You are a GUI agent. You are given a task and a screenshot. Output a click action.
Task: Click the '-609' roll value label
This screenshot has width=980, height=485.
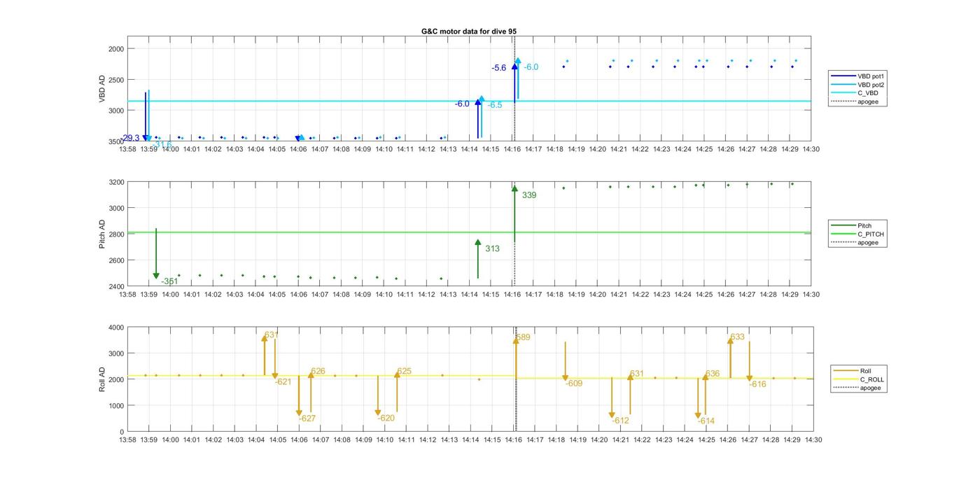point(574,384)
